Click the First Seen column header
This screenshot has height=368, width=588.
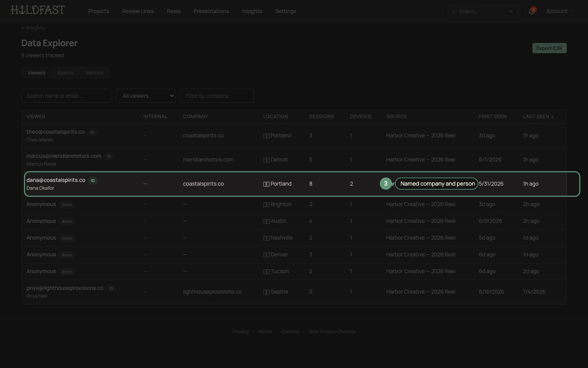click(493, 117)
